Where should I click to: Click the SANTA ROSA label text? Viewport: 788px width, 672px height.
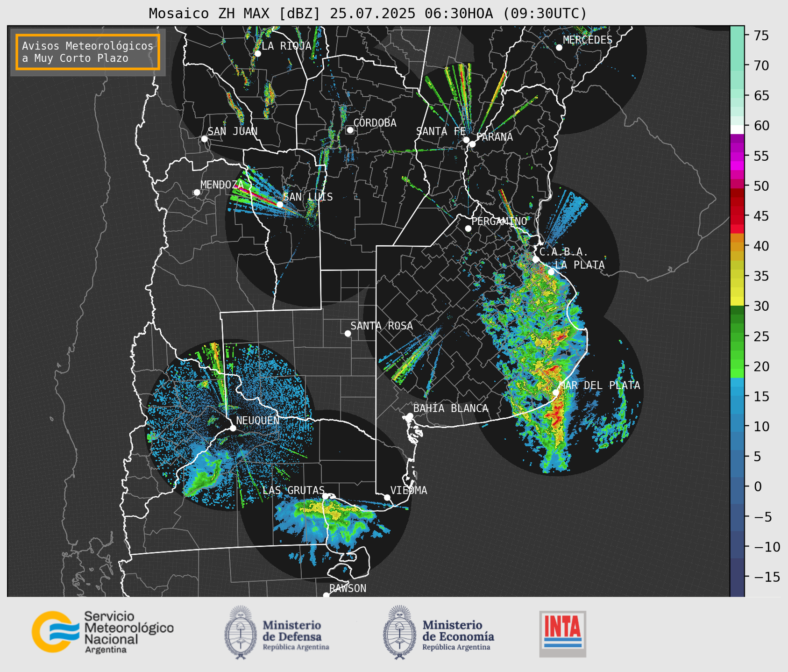pos(382,326)
